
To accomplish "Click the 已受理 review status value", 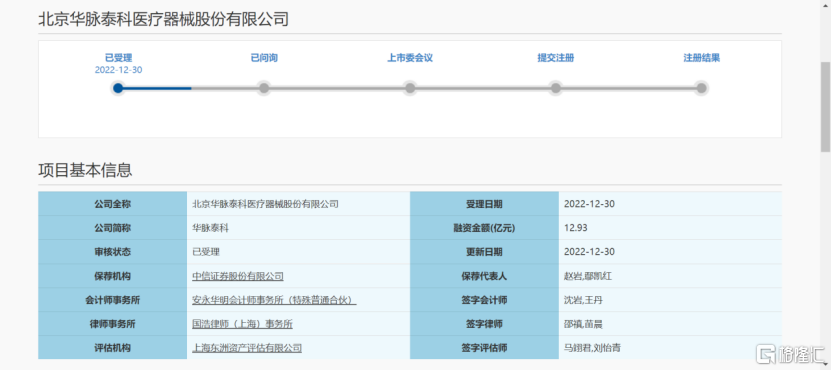I will [x=206, y=252].
